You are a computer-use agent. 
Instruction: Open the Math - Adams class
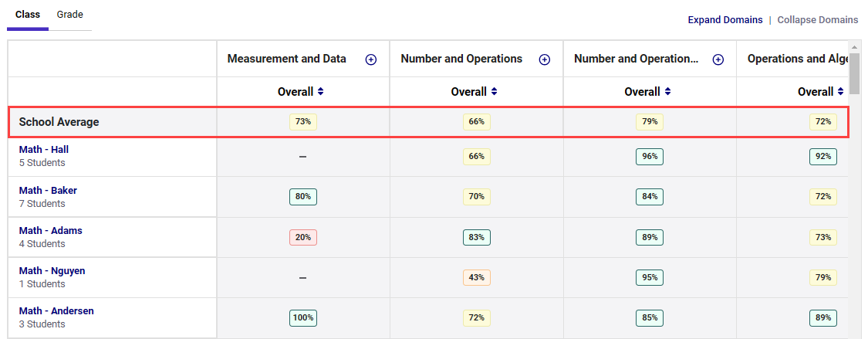tap(50, 230)
